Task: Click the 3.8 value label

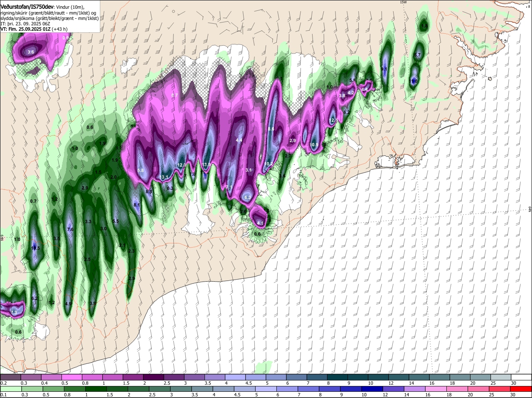Action: coord(342,96)
